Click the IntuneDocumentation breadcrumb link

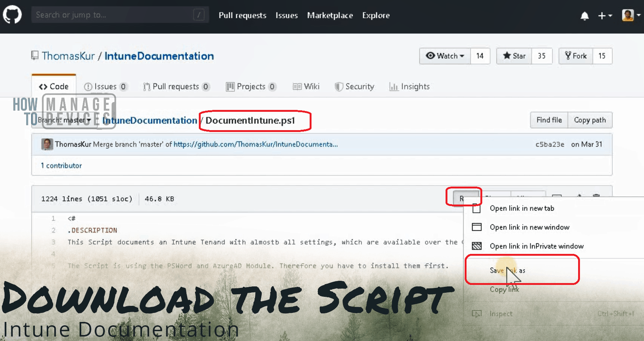pyautogui.click(x=150, y=120)
